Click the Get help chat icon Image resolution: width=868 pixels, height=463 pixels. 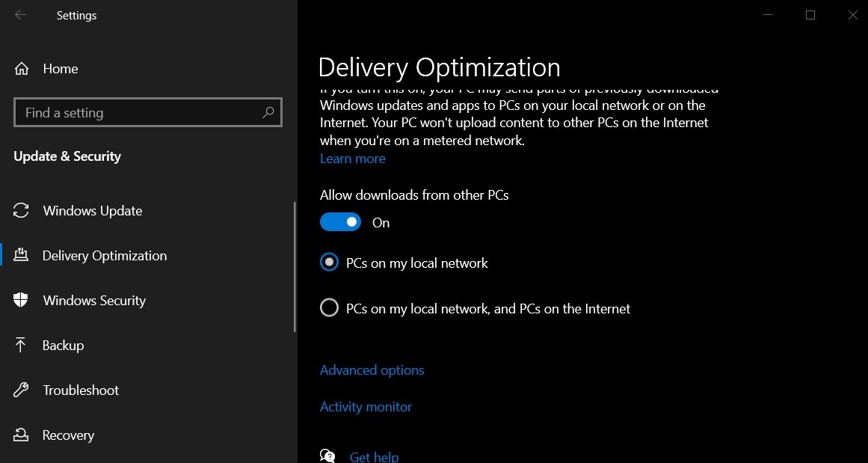pyautogui.click(x=327, y=455)
